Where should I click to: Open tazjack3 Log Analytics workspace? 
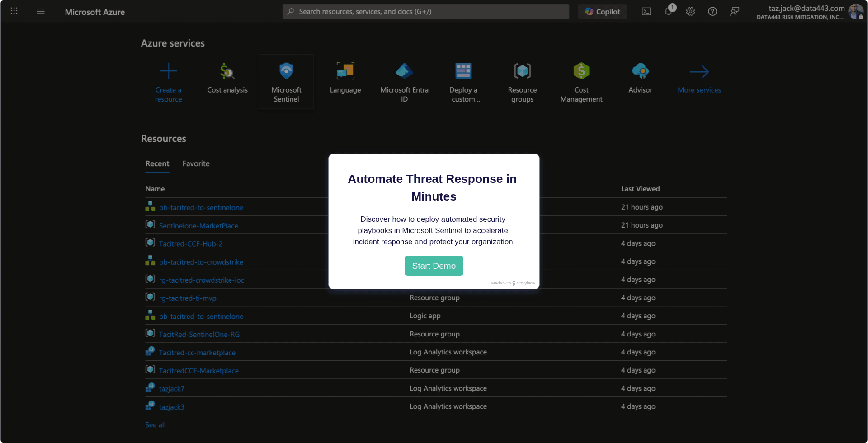coord(171,407)
